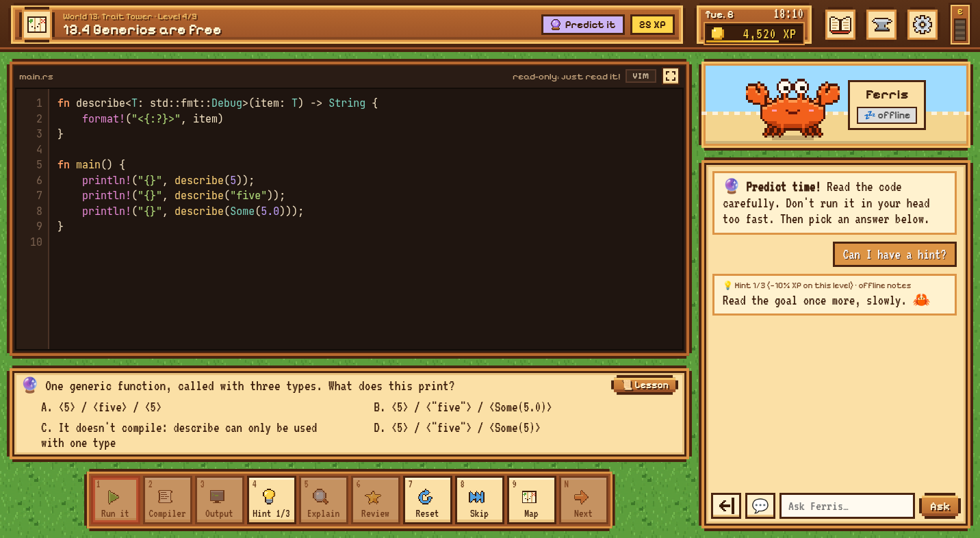Focus the Ask Ferris input field
The image size is (980, 538).
847,506
